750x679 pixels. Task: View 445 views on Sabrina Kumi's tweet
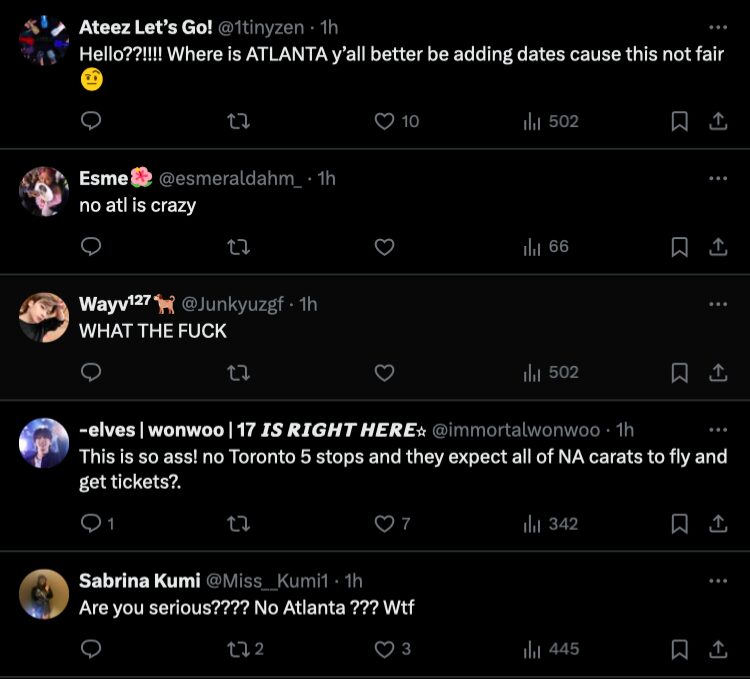(x=551, y=649)
